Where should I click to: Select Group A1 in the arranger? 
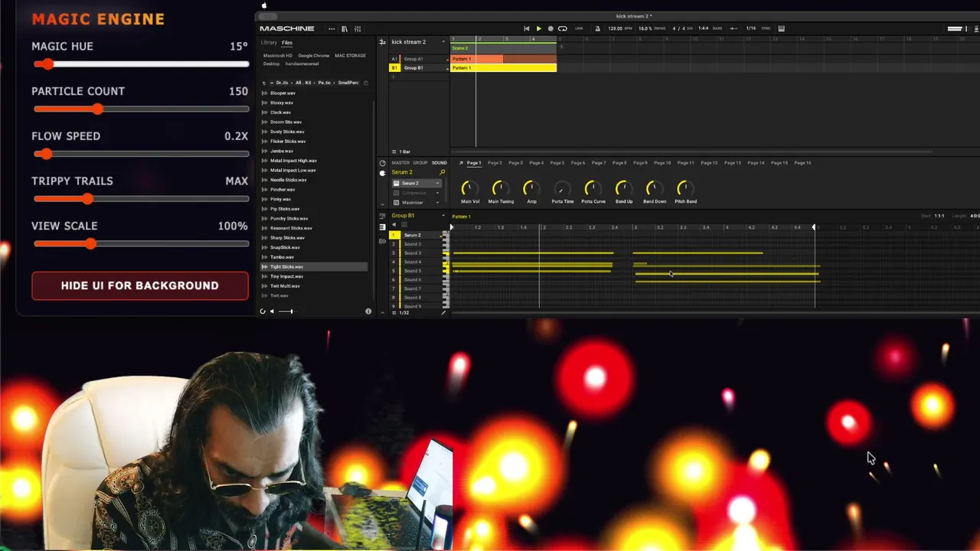coord(419,59)
